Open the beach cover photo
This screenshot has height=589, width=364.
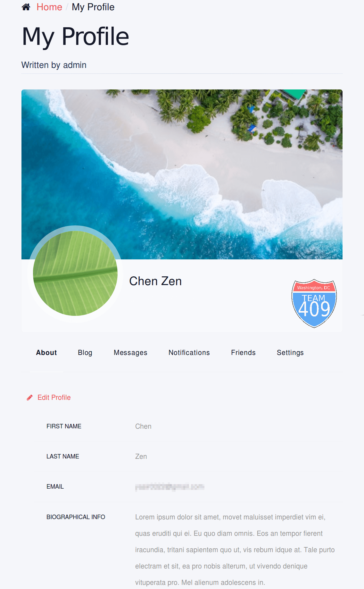(182, 174)
